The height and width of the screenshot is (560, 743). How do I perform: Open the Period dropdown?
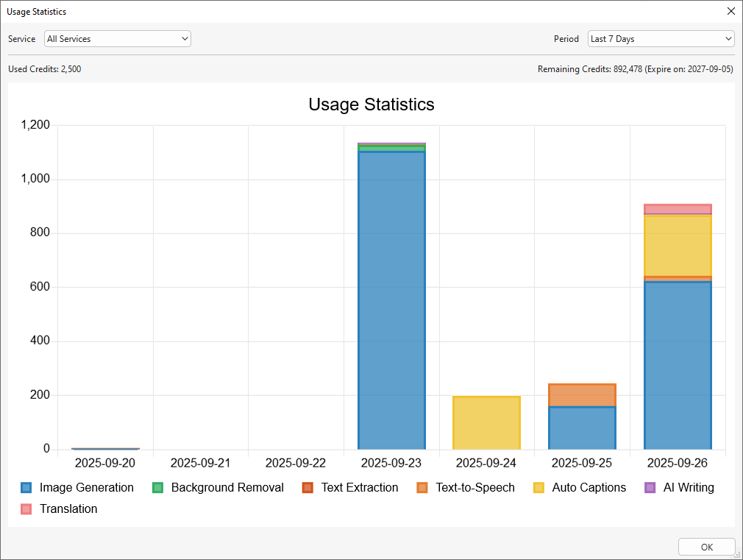[x=661, y=39]
